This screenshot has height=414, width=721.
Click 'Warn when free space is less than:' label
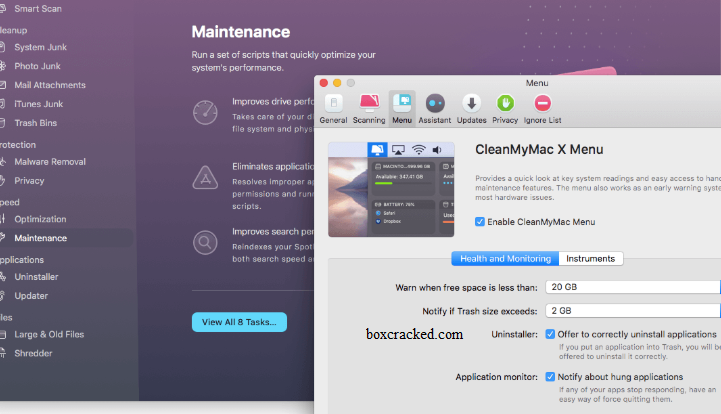pos(466,288)
